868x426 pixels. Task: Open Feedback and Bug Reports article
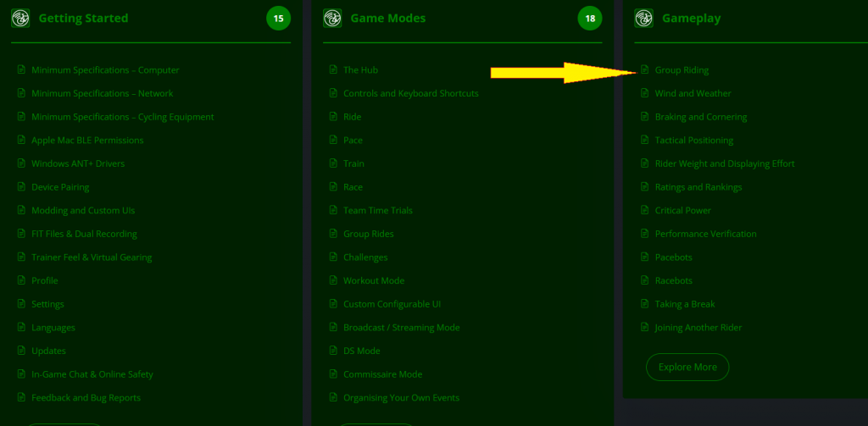click(86, 398)
